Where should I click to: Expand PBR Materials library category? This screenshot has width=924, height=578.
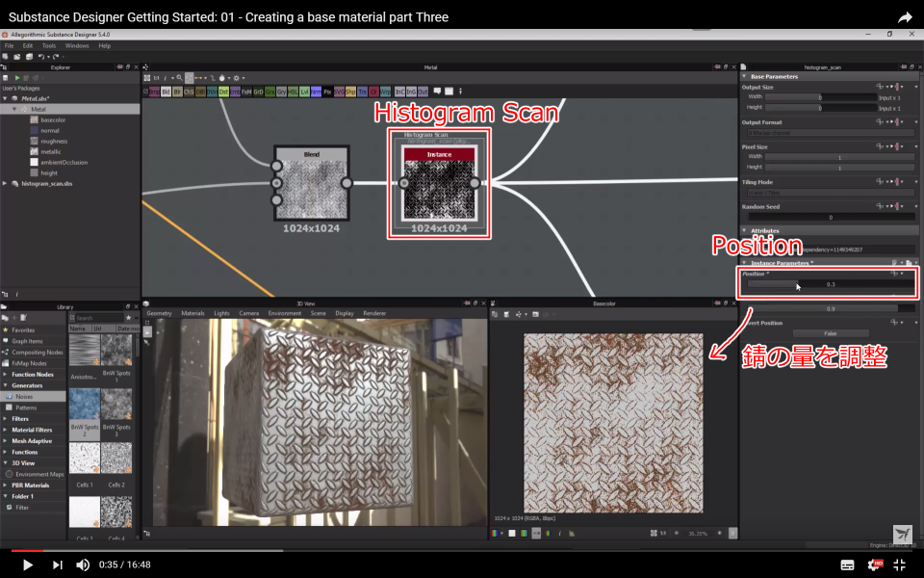pyautogui.click(x=6, y=486)
